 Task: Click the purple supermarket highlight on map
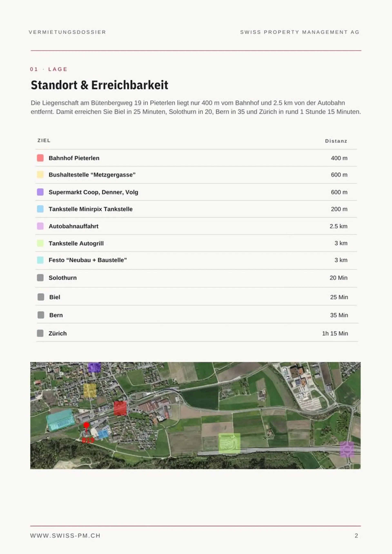94,367
